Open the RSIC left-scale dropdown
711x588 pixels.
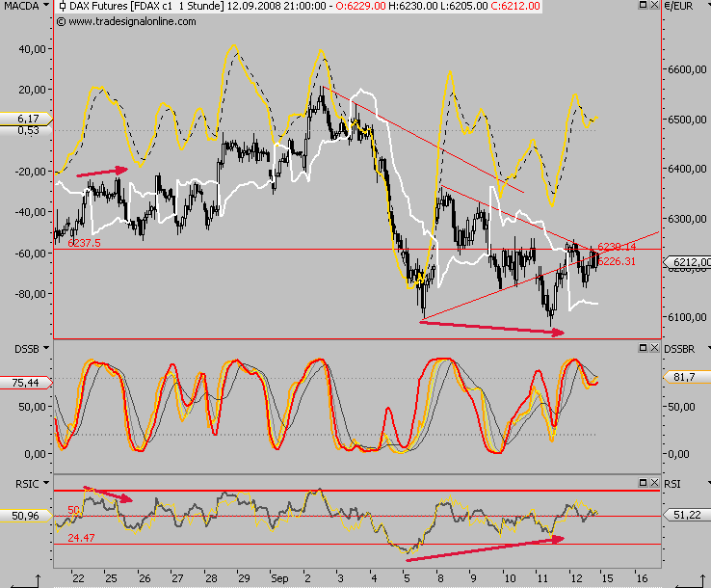click(46, 484)
